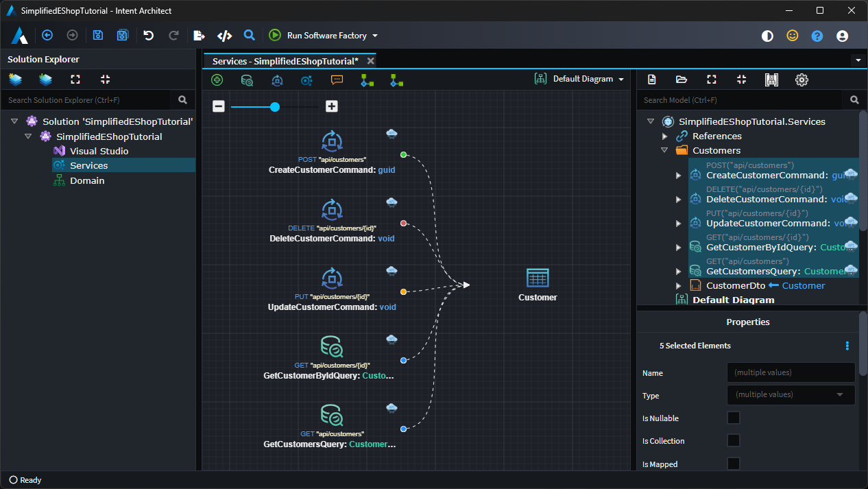868x489 pixels.
Task: Open the help question mark icon
Action: (x=817, y=36)
